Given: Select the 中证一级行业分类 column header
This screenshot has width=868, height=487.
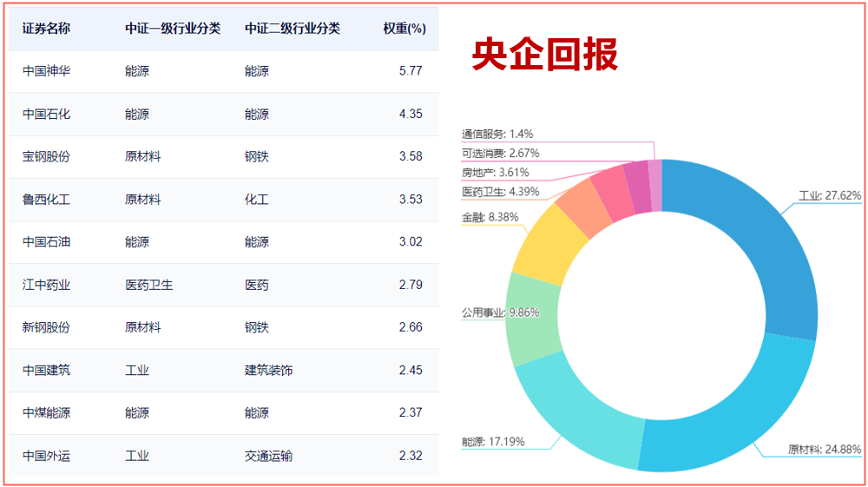Looking at the screenshot, I should tap(172, 29).
